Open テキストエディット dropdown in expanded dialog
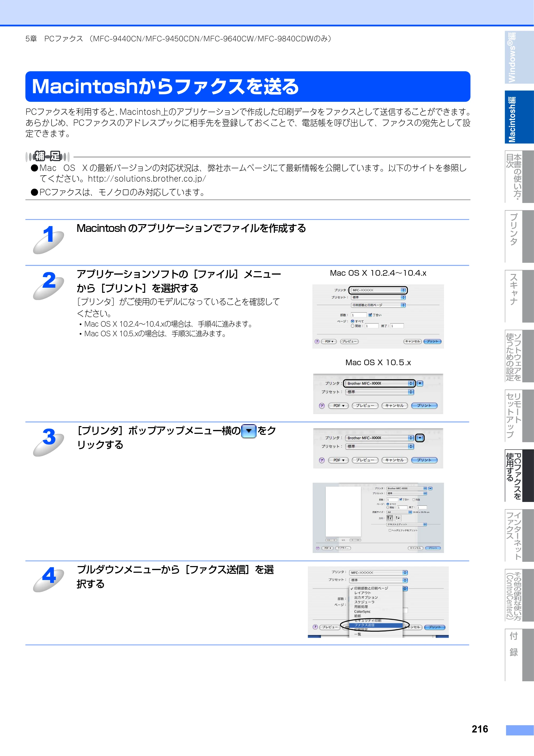Image resolution: width=534 pixels, height=756 pixels. coord(407,524)
